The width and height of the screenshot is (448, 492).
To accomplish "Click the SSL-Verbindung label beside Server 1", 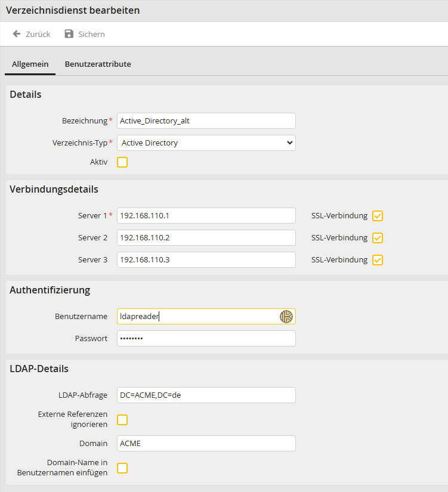I will (339, 215).
